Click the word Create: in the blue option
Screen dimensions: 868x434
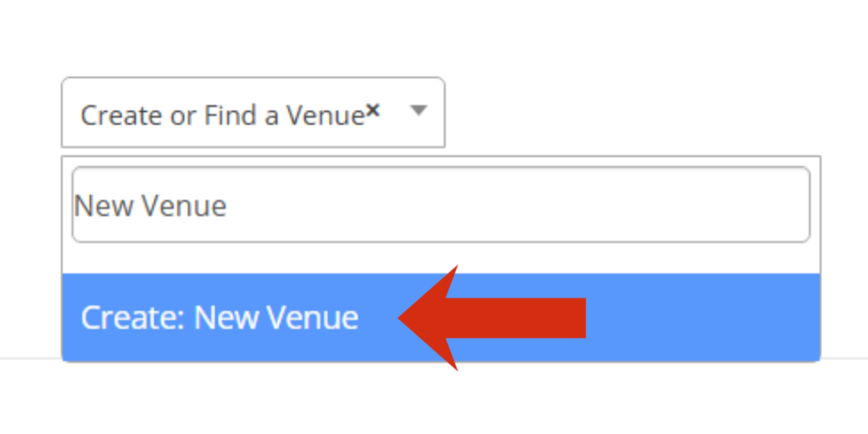click(131, 318)
